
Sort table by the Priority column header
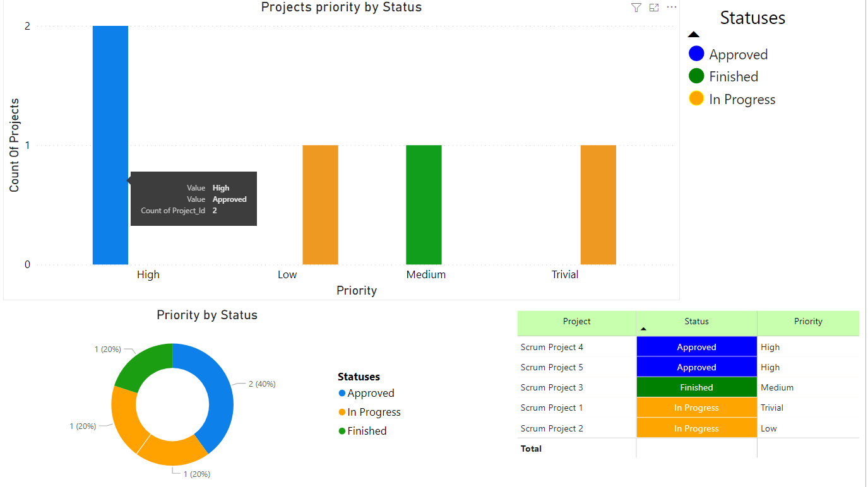[808, 321]
